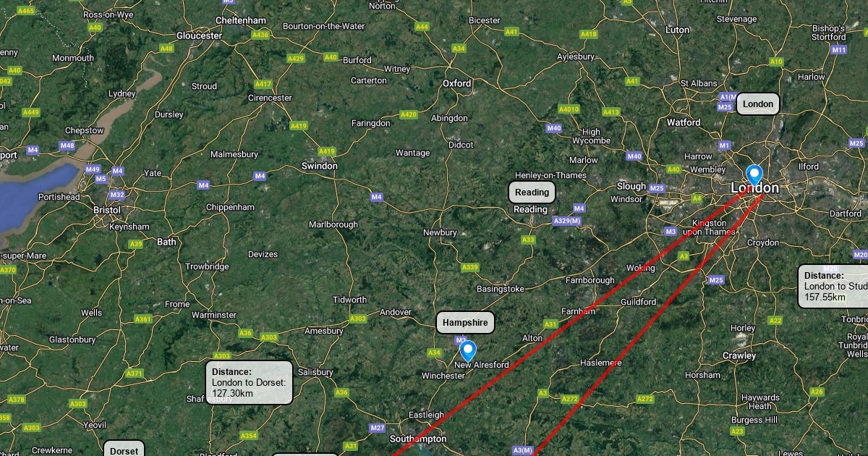Select the Dorset label box
This screenshot has width=868, height=456.
124,448
